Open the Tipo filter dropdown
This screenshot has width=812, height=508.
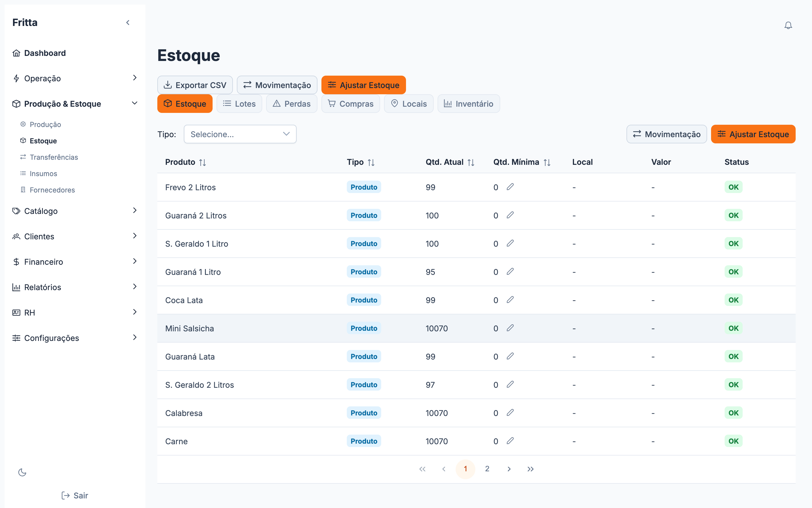tap(240, 134)
